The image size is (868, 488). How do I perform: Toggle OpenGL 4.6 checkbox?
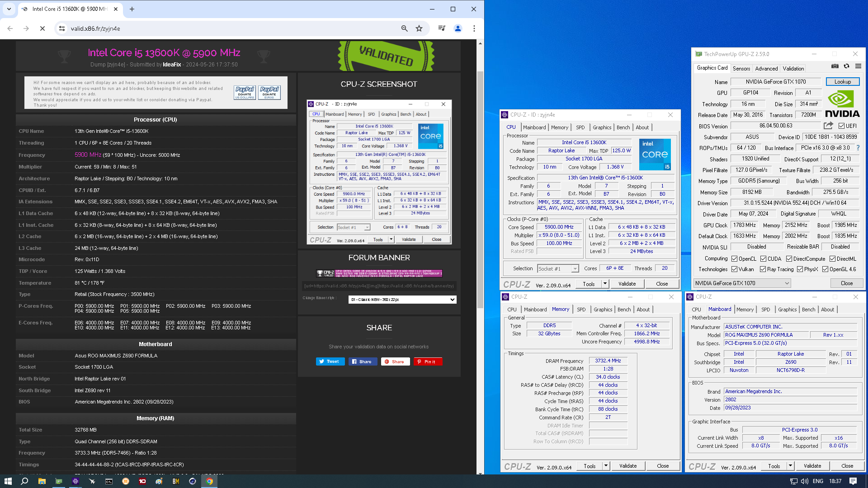825,269
